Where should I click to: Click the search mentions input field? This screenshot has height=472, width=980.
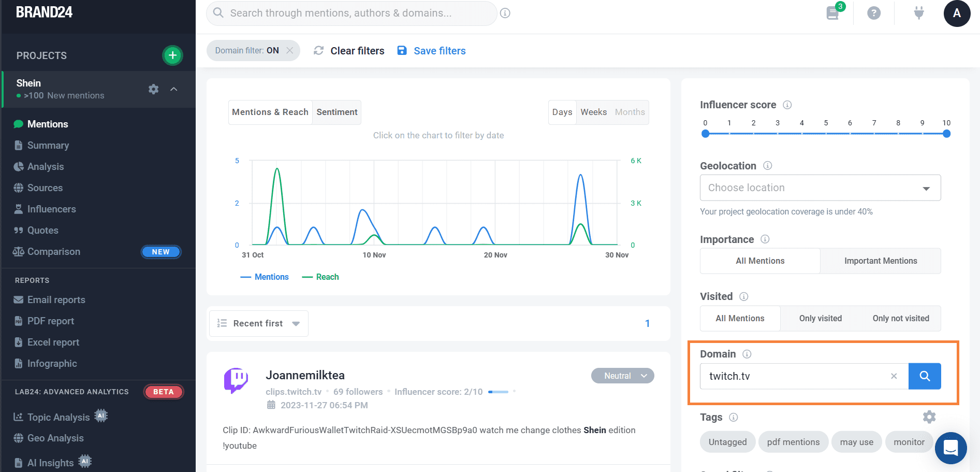[x=352, y=13]
